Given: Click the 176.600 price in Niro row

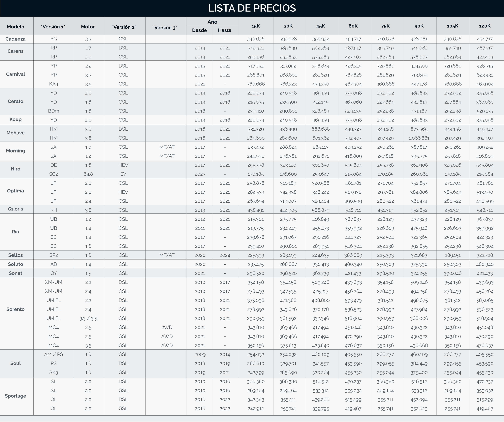Looking at the screenshot, I should (x=288, y=174).
